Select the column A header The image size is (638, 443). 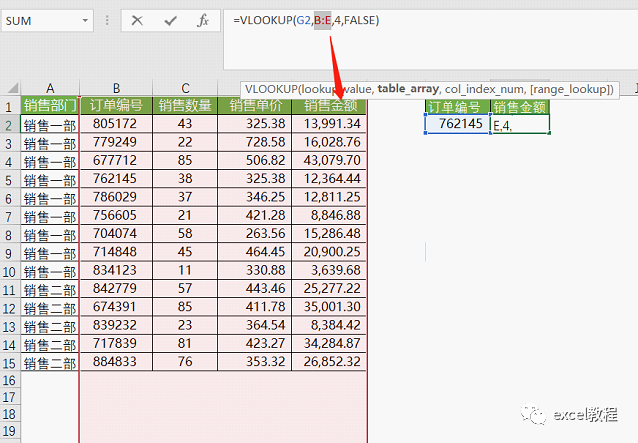coord(49,88)
